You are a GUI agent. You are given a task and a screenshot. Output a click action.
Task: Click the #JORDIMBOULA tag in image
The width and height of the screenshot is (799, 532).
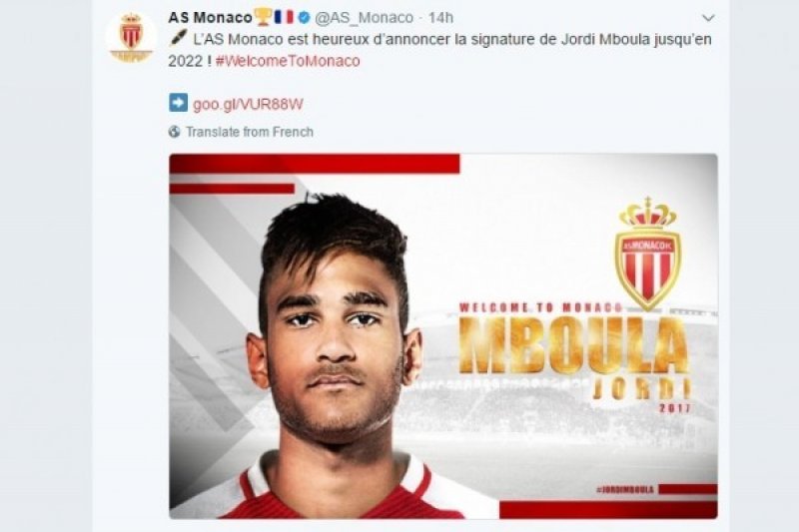tap(625, 489)
